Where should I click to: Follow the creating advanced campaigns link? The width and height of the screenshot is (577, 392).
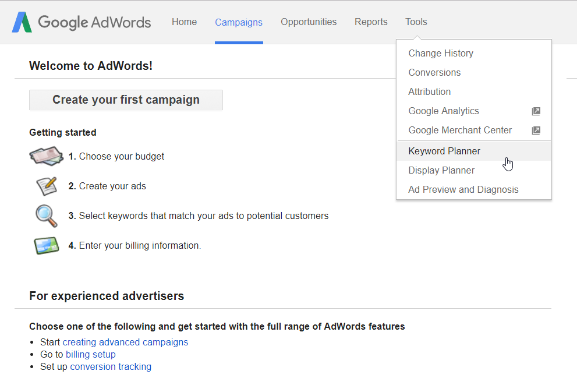(x=126, y=342)
